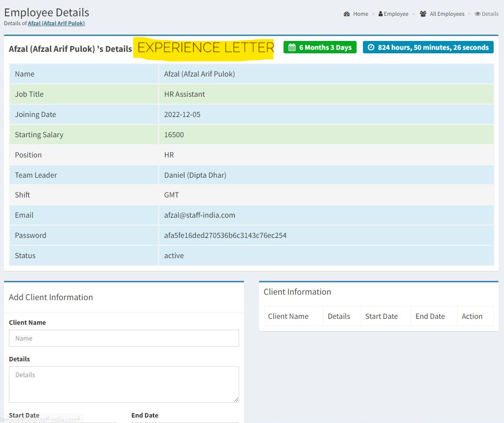Click the single user icon beside Employee
The width and height of the screenshot is (504, 423).
(x=381, y=14)
